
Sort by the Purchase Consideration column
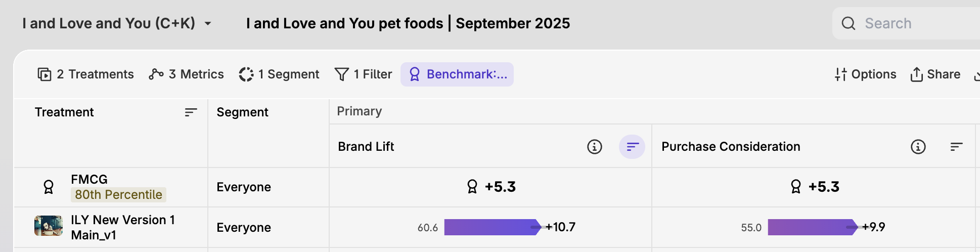(x=956, y=147)
